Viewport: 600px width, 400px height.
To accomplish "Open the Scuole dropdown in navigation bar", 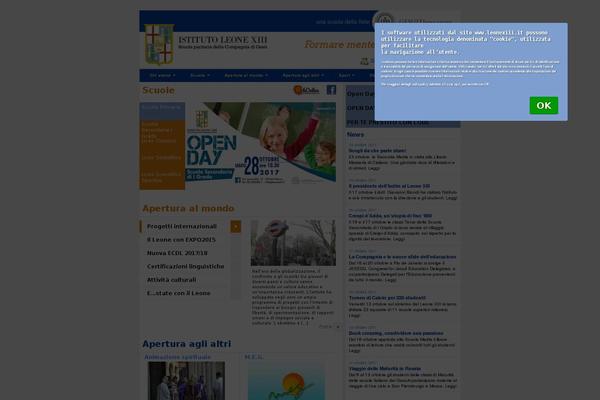I will pyautogui.click(x=200, y=75).
